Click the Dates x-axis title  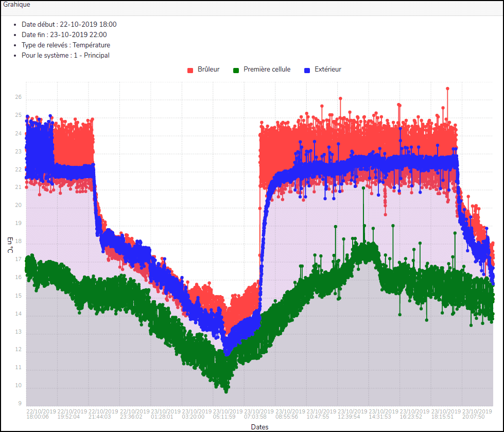(259, 427)
